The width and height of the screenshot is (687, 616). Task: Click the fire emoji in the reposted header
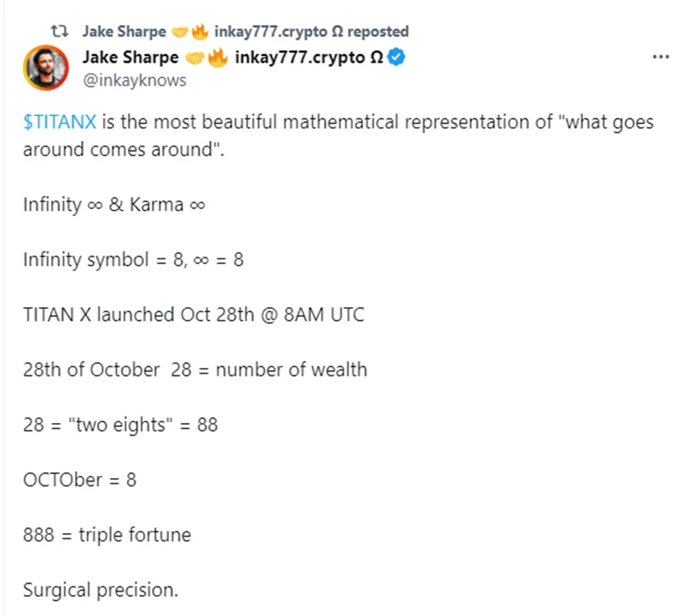tap(200, 32)
